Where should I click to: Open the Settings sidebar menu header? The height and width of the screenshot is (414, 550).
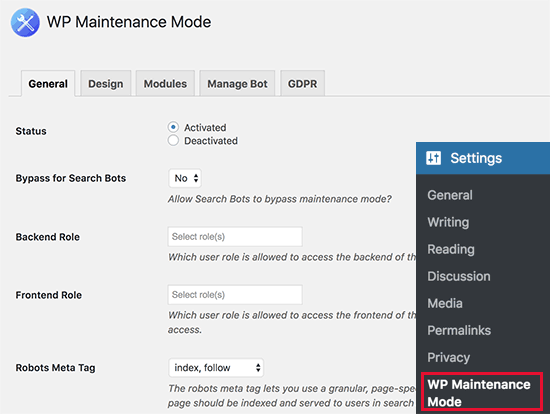483,158
